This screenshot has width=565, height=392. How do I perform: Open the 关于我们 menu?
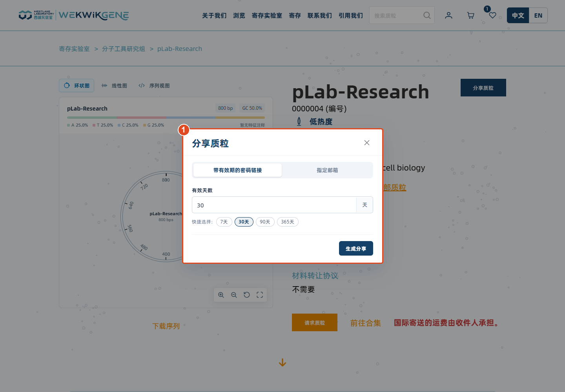[x=214, y=15]
